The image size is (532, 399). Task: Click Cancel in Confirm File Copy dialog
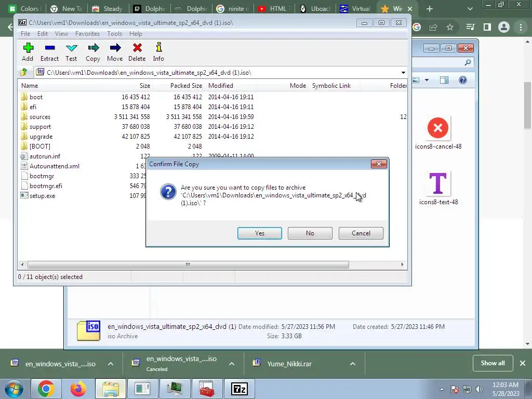click(361, 233)
